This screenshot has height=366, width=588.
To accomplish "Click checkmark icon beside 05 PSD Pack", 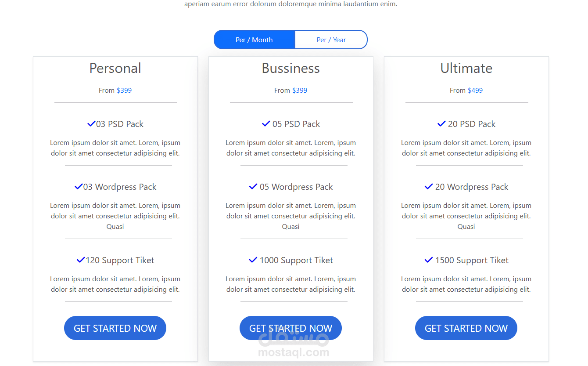I will pyautogui.click(x=266, y=124).
